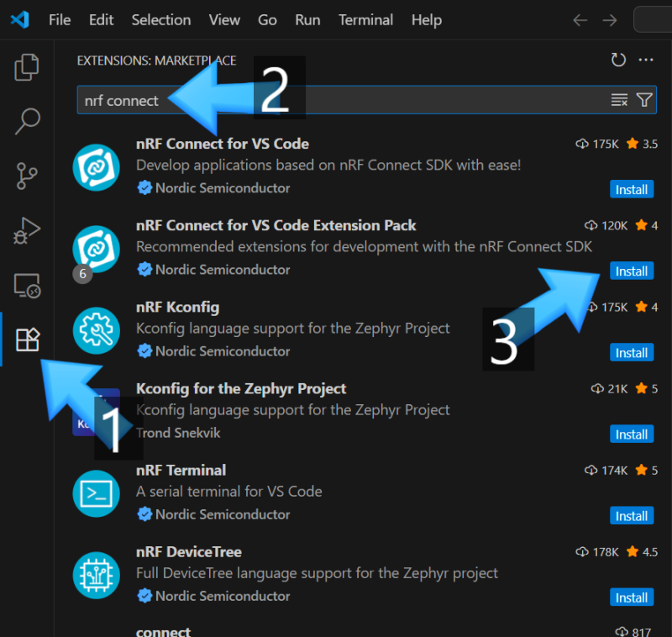Click 'Full DeviceTree language support' description
Viewport: 672px width, 637px height.
(317, 573)
